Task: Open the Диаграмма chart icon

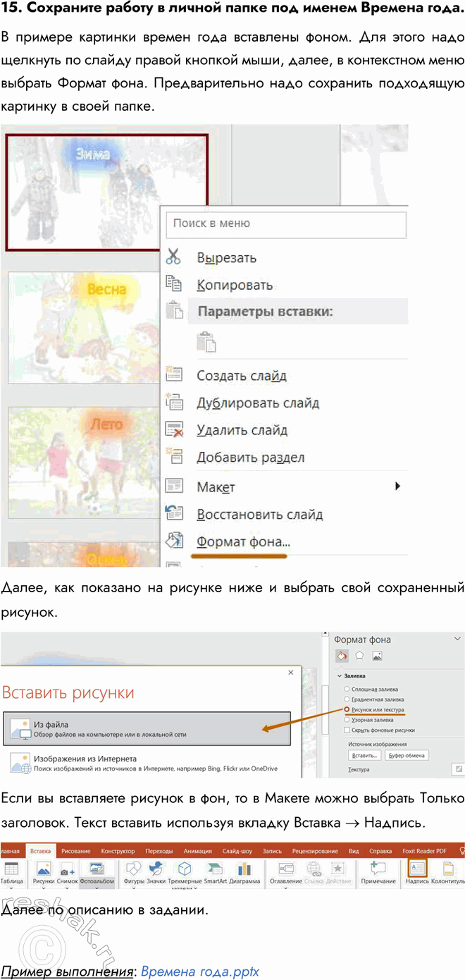Action: pos(244,869)
